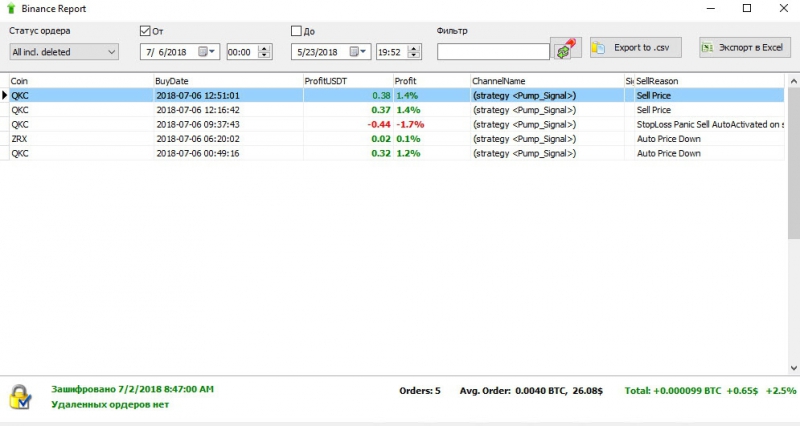
Task: Decrease the 00:00 time stepper
Action: (264, 55)
